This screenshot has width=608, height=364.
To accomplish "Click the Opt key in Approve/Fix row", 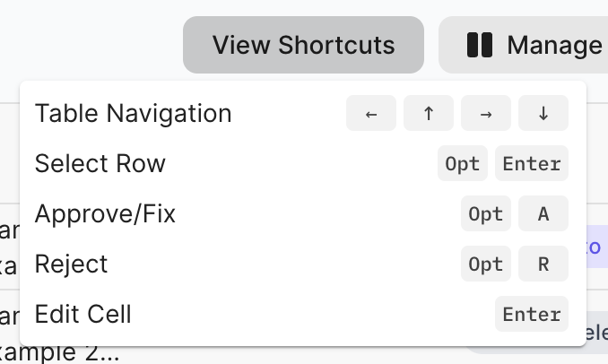I will (x=486, y=214).
